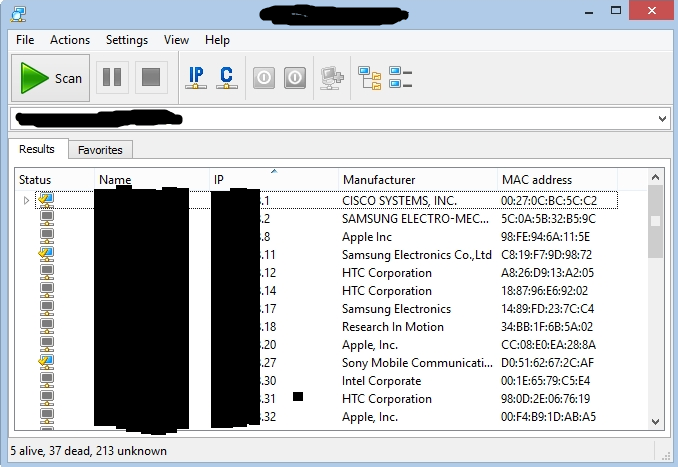Image resolution: width=678 pixels, height=467 pixels.
Task: Select the Sony Mobile Communicati... cell
Action: click(417, 363)
